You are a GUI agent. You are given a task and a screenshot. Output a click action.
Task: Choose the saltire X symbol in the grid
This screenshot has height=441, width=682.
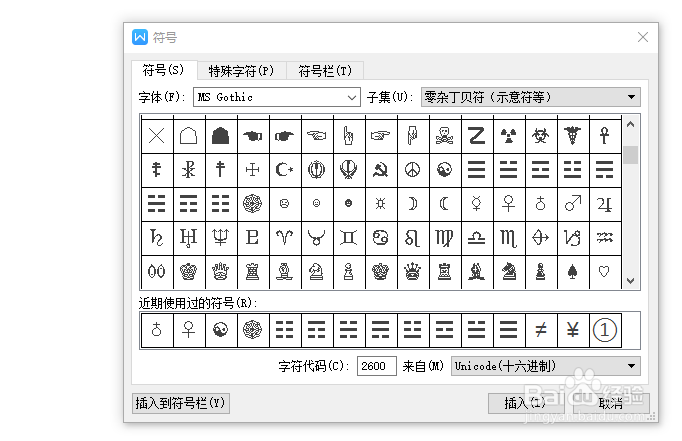[x=157, y=136]
